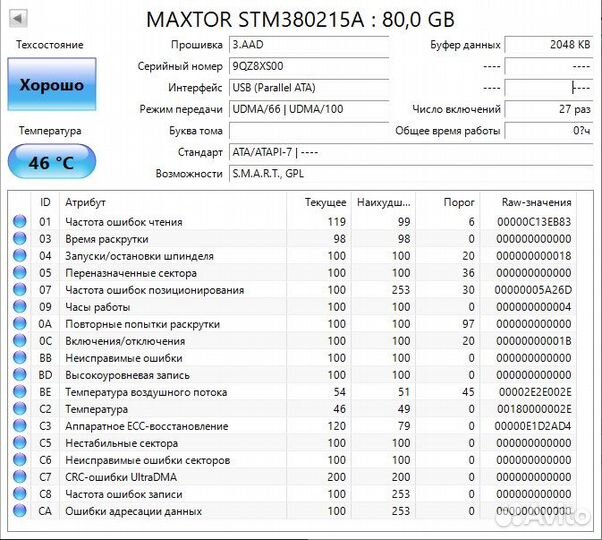Select the Аппаратное ECC-восстановление row
This screenshot has width=602, height=540.
pos(292,426)
